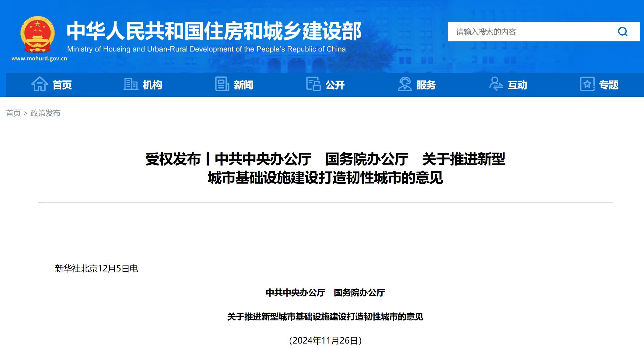Click the documents icon beside 公开
Image resolution: width=644 pixels, height=349 pixels.
pos(313,84)
